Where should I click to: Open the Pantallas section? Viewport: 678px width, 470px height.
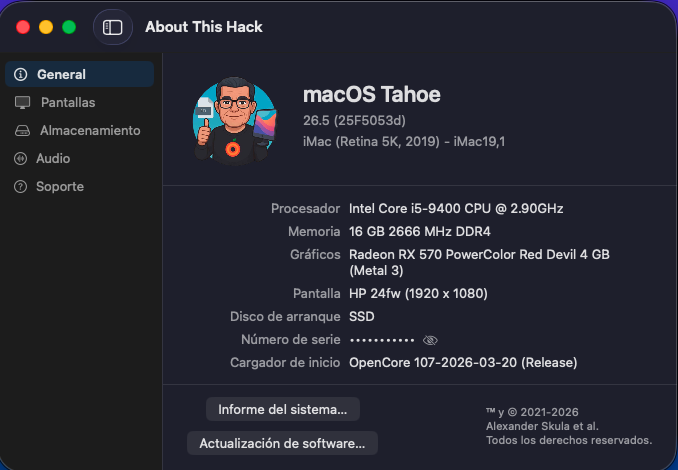point(80,102)
